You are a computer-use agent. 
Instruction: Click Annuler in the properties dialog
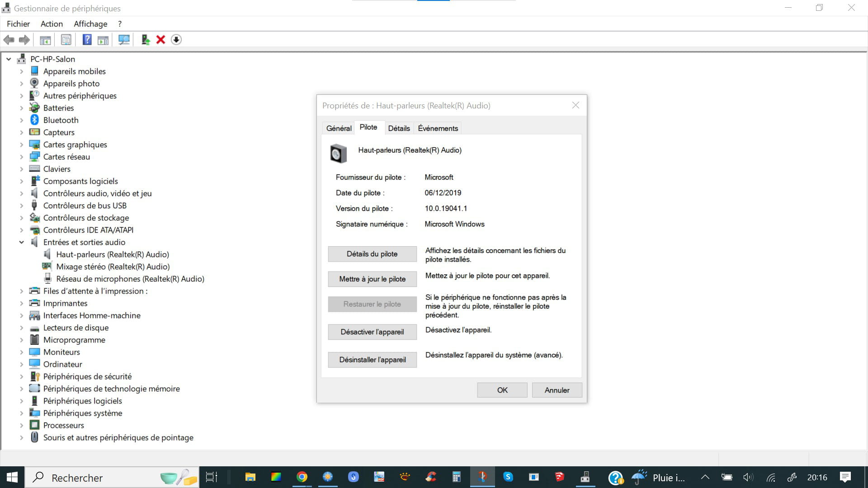click(557, 390)
